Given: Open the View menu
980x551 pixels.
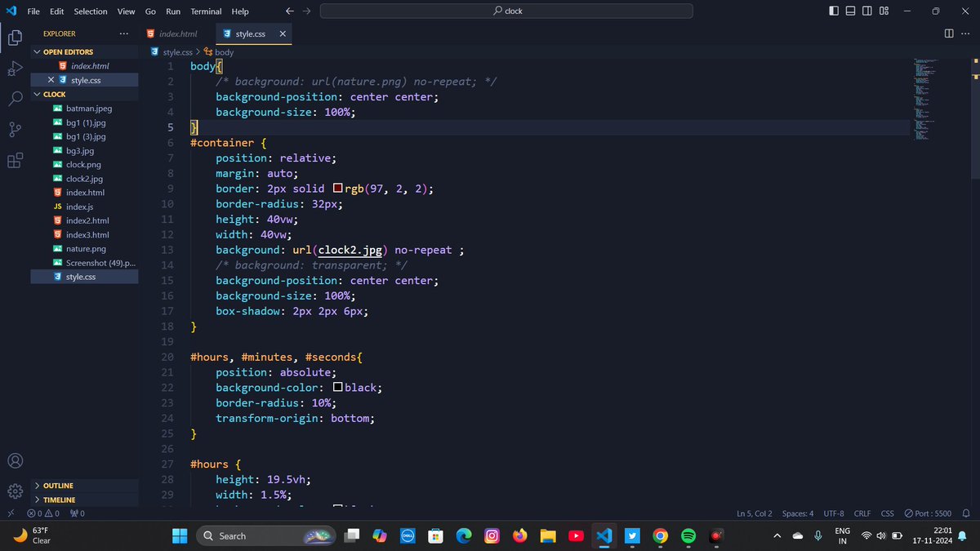Looking at the screenshot, I should tap(126, 11).
